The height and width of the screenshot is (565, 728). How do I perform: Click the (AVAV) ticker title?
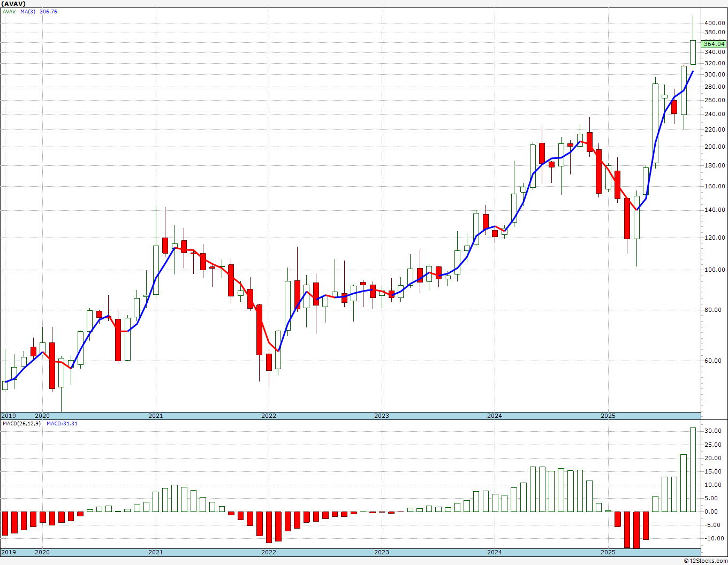13,4
